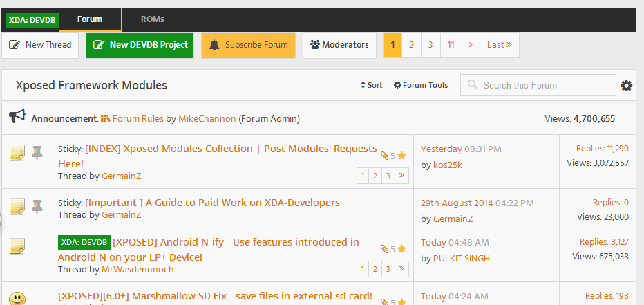This screenshot has height=305, width=644.
Task: Go to forum page 3
Action: tap(430, 45)
